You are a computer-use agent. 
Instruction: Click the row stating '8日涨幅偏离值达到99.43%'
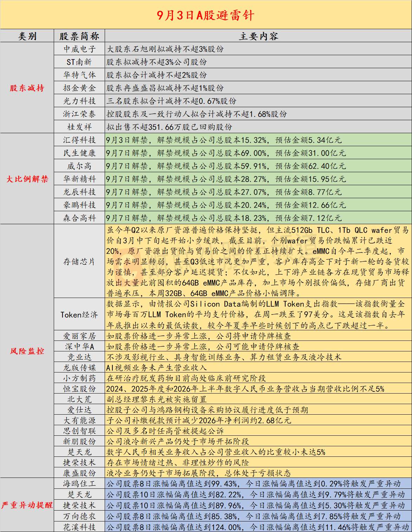(258, 484)
